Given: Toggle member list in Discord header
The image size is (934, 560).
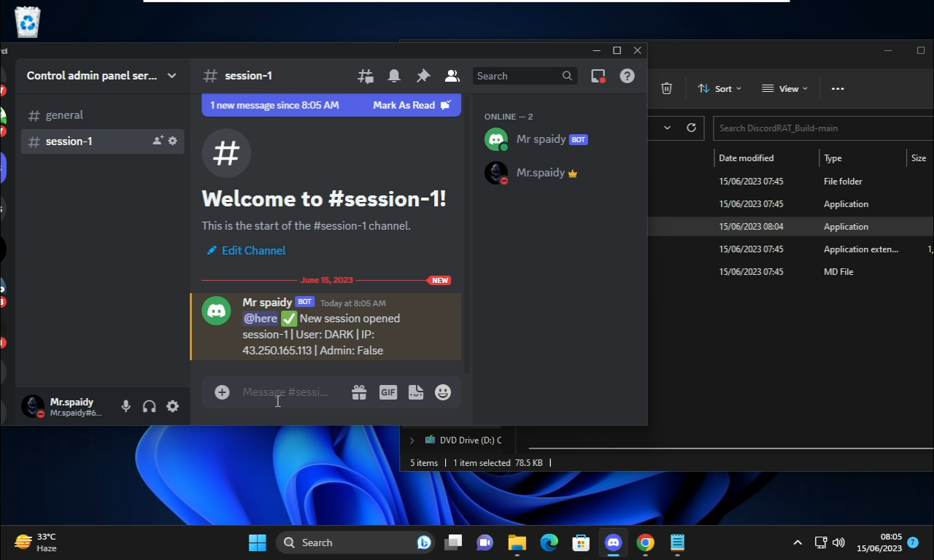Looking at the screenshot, I should pyautogui.click(x=452, y=76).
